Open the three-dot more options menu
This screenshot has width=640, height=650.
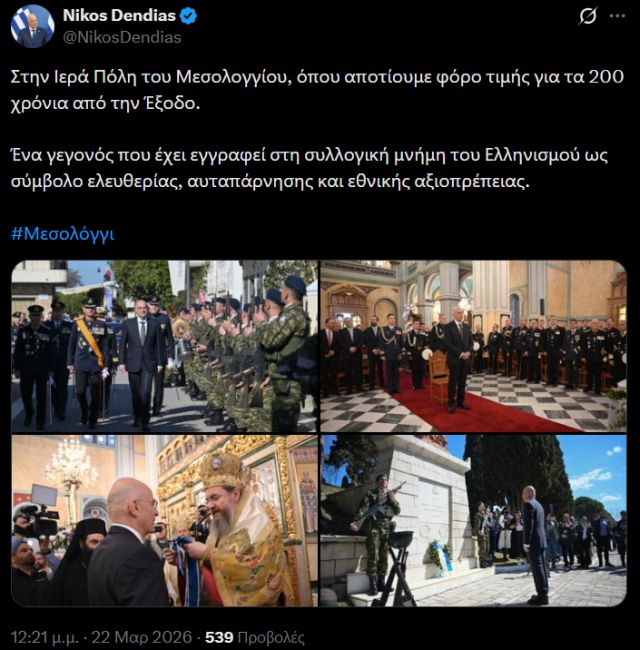pyautogui.click(x=618, y=16)
